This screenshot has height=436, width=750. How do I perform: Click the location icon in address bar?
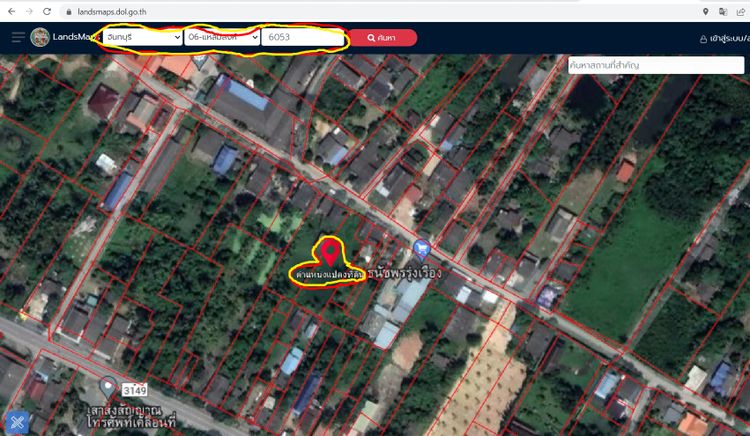pyautogui.click(x=706, y=11)
